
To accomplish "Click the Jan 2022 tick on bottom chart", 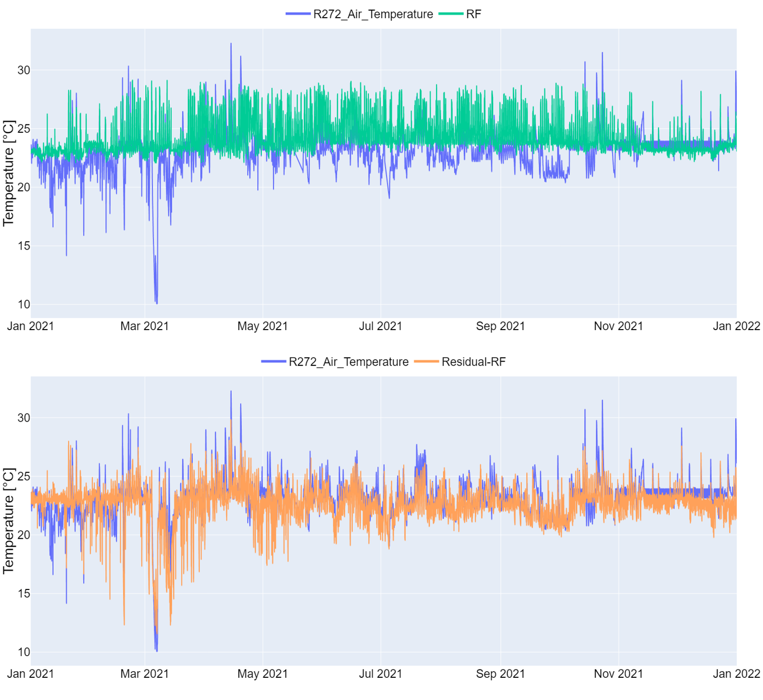I will [x=736, y=674].
